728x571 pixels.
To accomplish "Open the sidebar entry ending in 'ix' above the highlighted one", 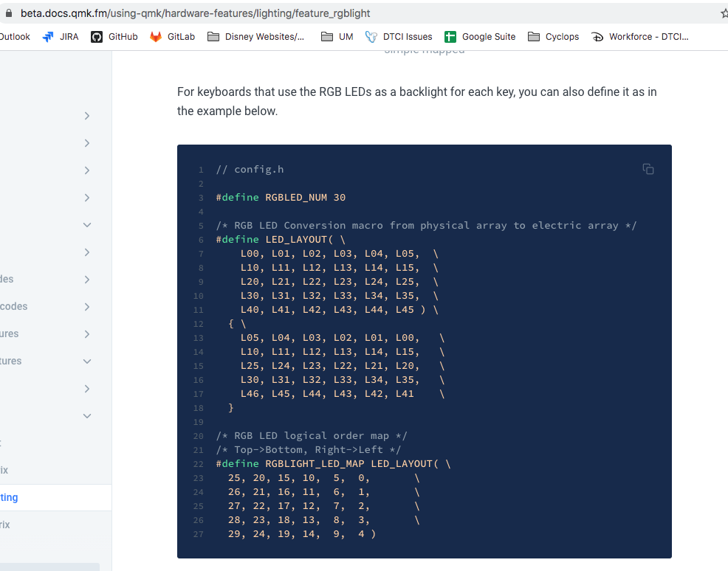I will 4,471.
